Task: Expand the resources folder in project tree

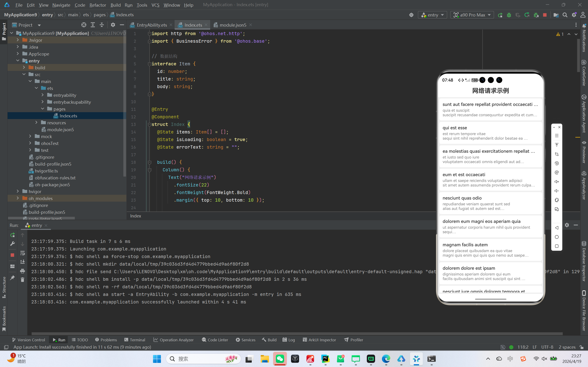Action: coord(37,122)
